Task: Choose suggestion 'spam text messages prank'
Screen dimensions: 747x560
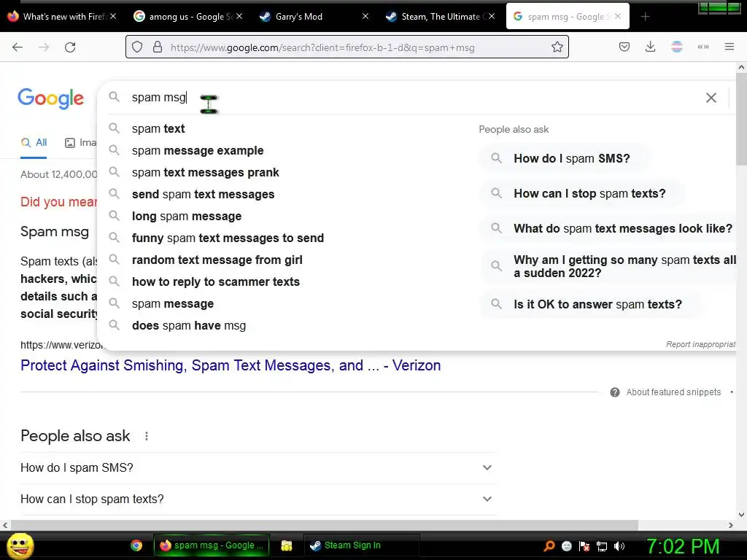Action: coord(286,172)
